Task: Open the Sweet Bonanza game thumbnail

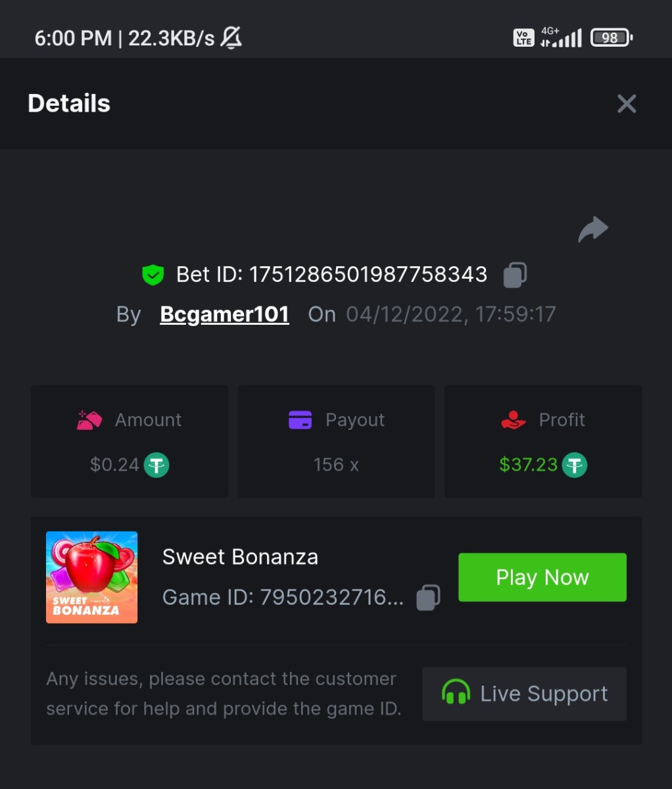Action: point(91,577)
